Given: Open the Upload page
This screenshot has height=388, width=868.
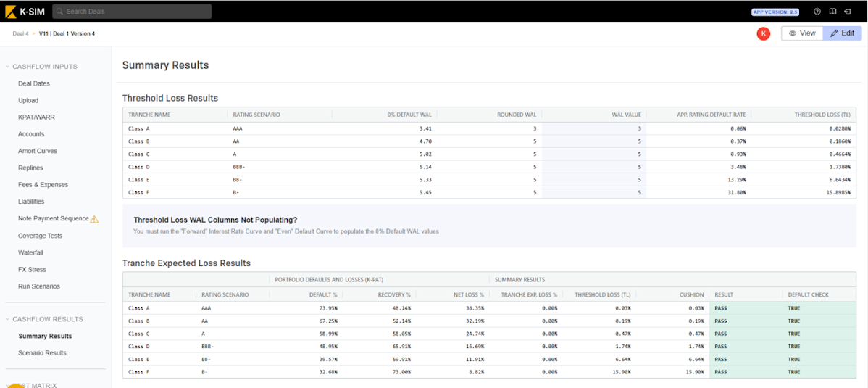Looking at the screenshot, I should pyautogui.click(x=28, y=100).
